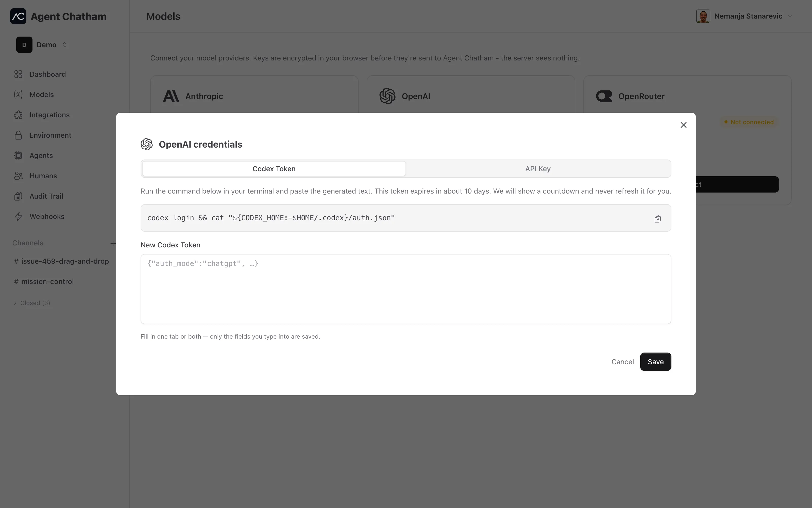
Task: Open the Demo workspace switcher
Action: click(42, 45)
